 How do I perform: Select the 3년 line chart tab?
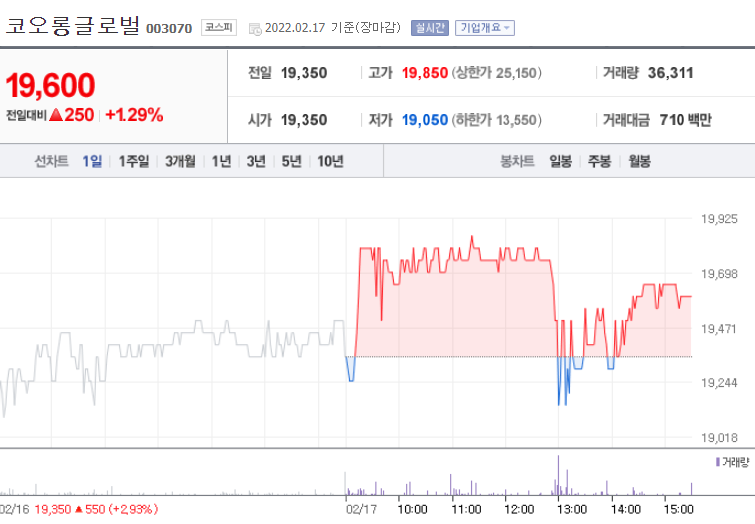click(x=256, y=161)
